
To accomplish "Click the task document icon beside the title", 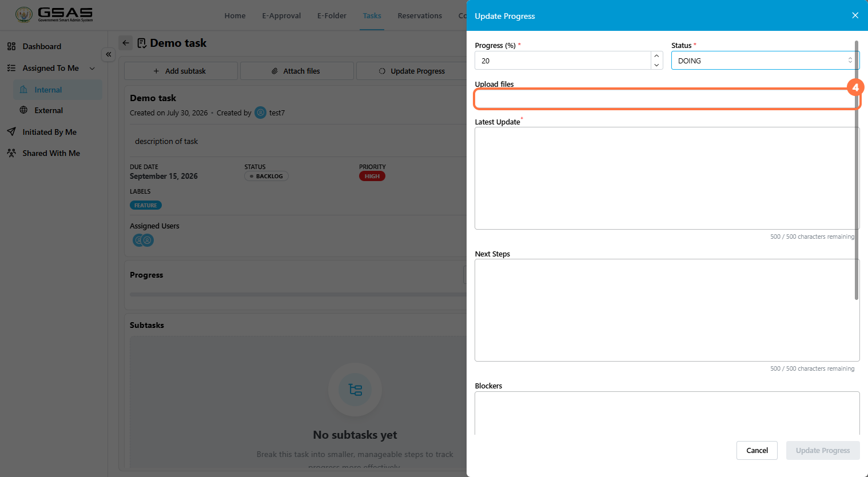I will point(142,43).
